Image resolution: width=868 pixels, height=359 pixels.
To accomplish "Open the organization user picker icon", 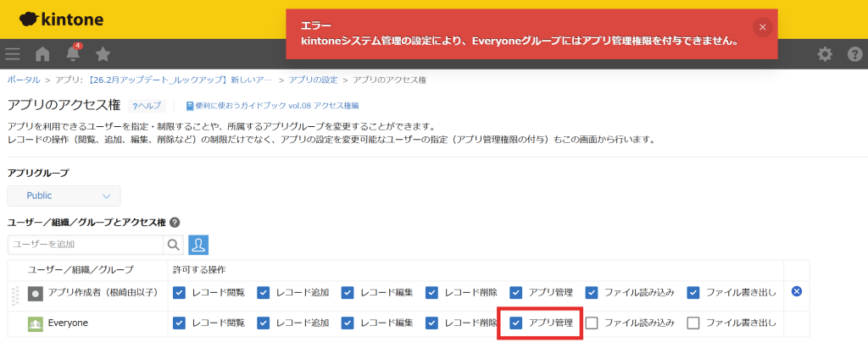I will [198, 245].
